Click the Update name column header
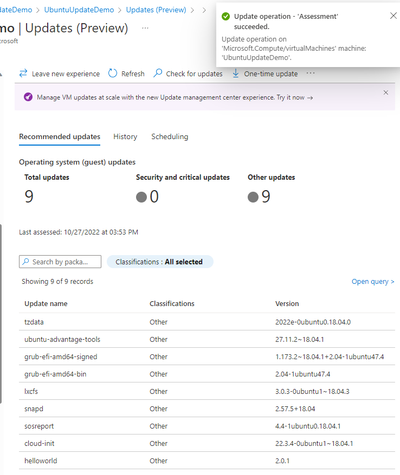400x475 pixels. coord(46,304)
